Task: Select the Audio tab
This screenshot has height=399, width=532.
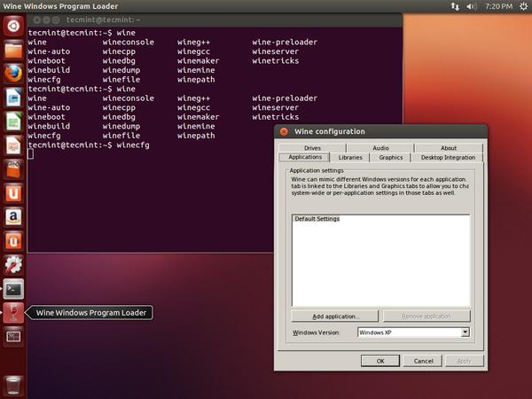Action: (x=380, y=148)
